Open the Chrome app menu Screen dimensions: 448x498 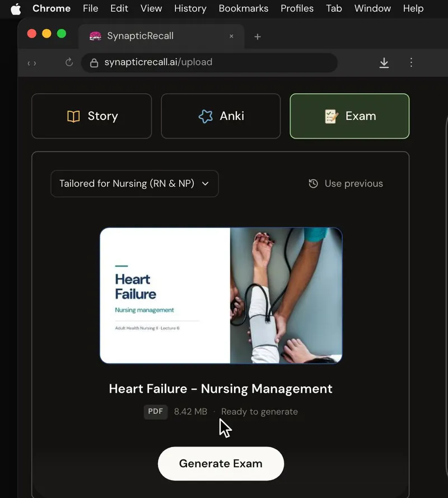(52, 8)
